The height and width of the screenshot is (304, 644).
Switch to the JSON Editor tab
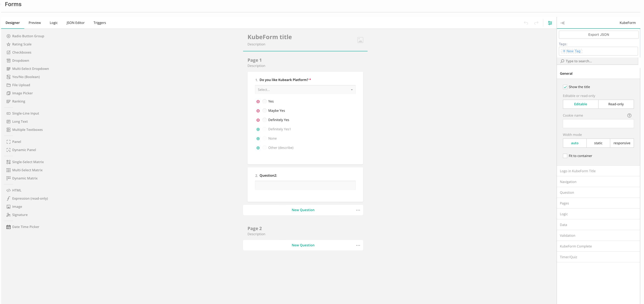coord(76,23)
